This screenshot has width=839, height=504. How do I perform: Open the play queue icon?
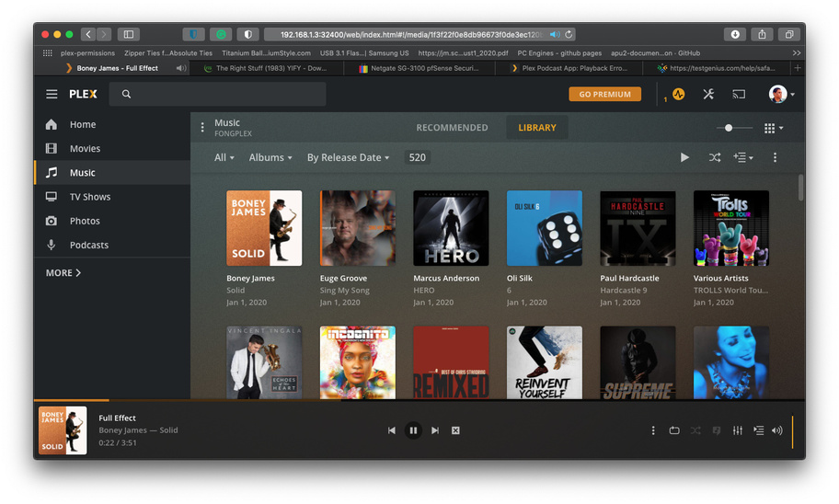point(758,430)
